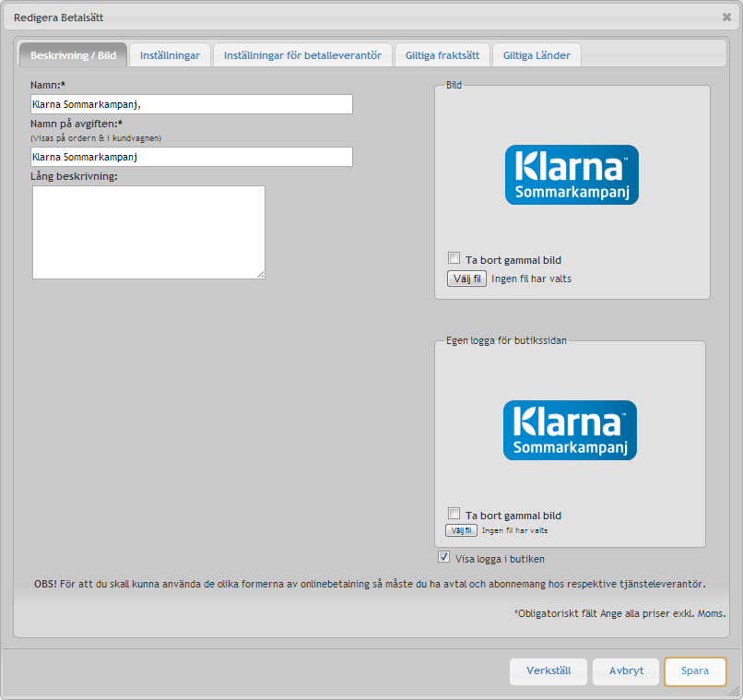The width and height of the screenshot is (743, 700).
Task: Click the '(Visas på ordern & i kundvagnen)' hint
Action: pos(96,138)
